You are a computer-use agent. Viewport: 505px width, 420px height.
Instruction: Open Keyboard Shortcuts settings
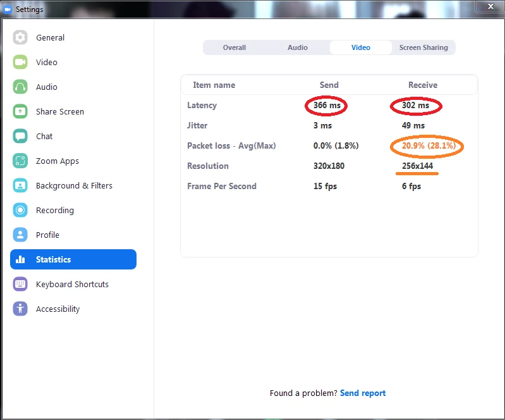coord(72,284)
